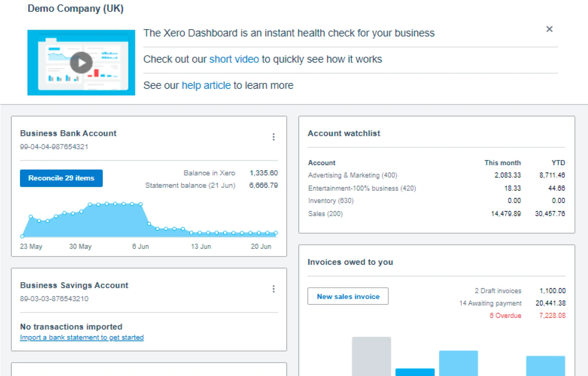Open Business Bank Account options menu
The width and height of the screenshot is (588, 376).
(x=273, y=137)
